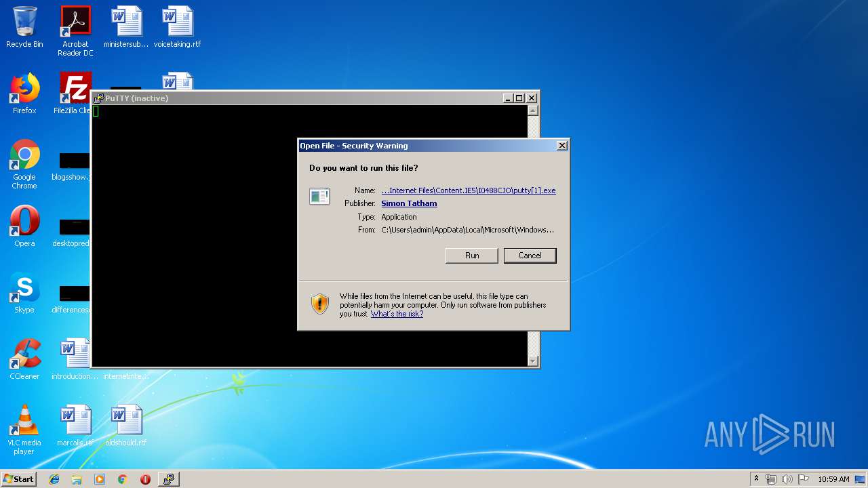Click the internetinte desktop file label
This screenshot has height=488, width=868.
tap(126, 376)
